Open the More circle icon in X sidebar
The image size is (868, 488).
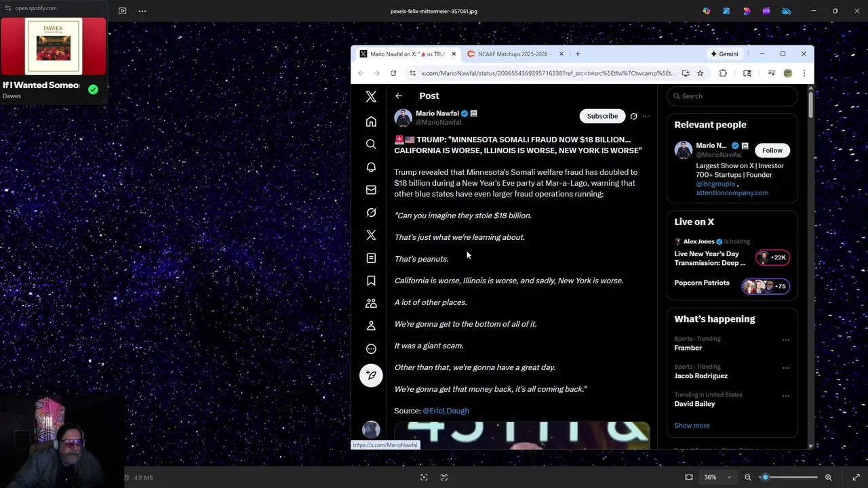[x=371, y=349]
